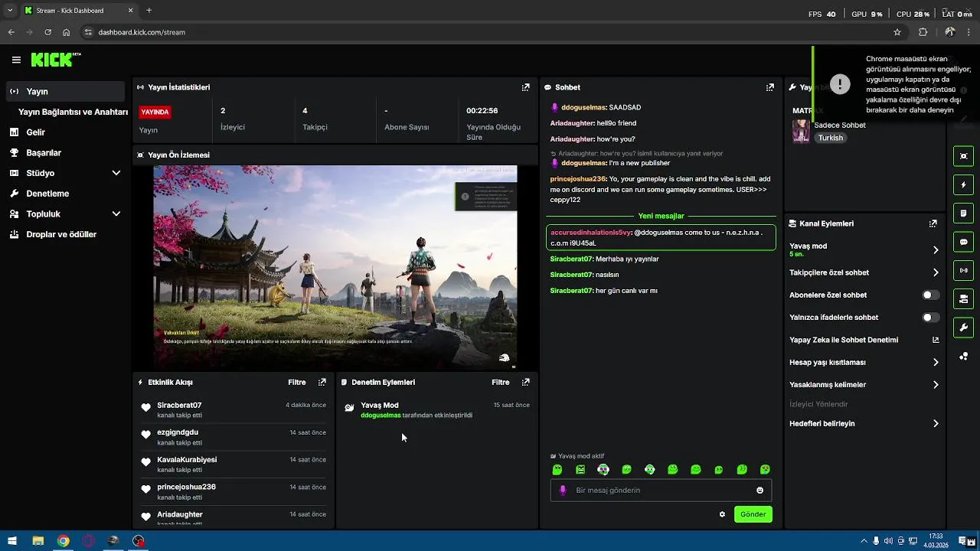Click the stream category cover thumbnail
Screen dimensions: 980x551
click(801, 131)
